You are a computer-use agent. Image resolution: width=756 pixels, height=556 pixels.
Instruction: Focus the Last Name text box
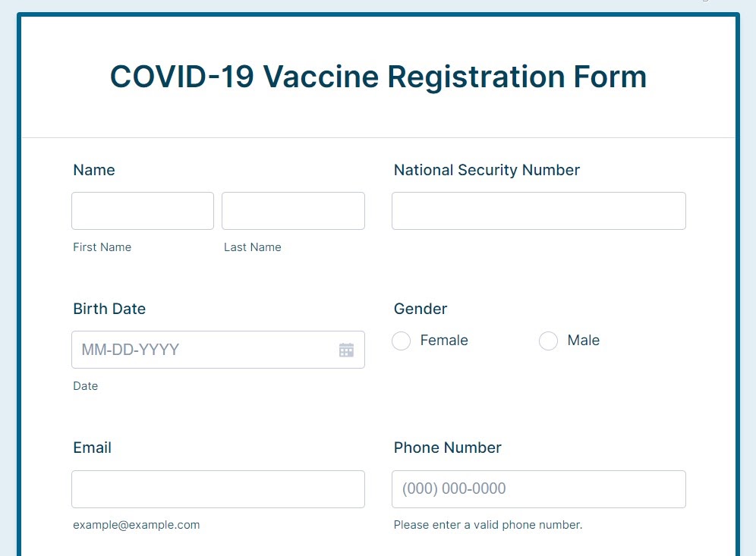click(x=293, y=211)
